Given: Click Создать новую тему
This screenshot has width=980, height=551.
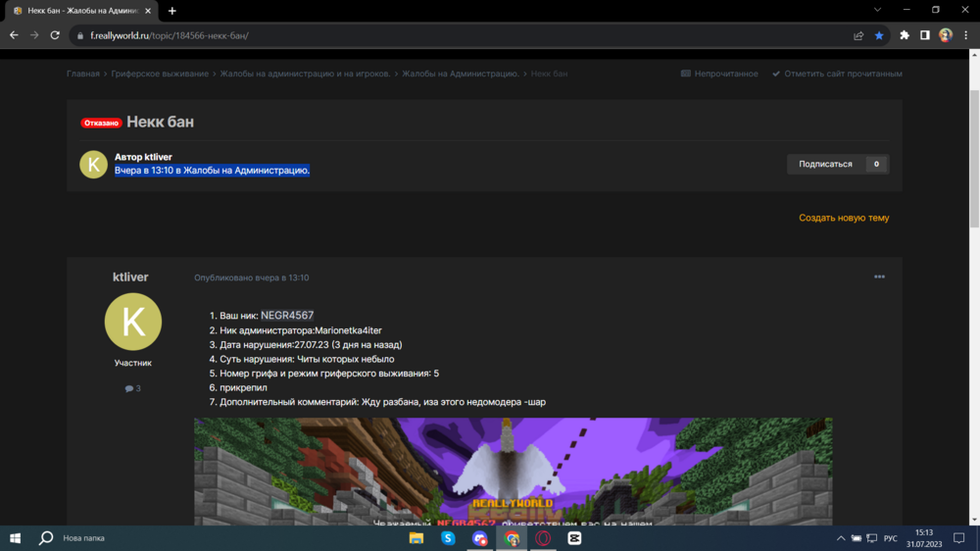Looking at the screenshot, I should (x=844, y=218).
